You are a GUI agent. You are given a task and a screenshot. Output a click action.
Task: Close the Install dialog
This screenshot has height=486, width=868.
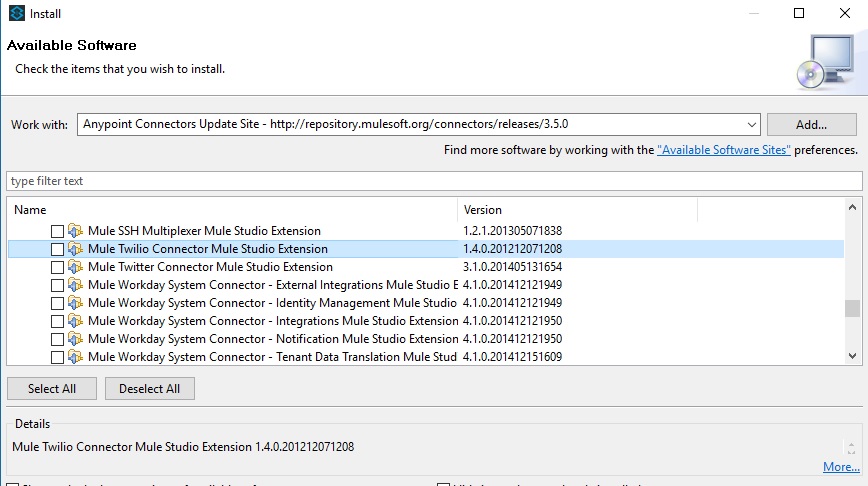click(x=845, y=13)
